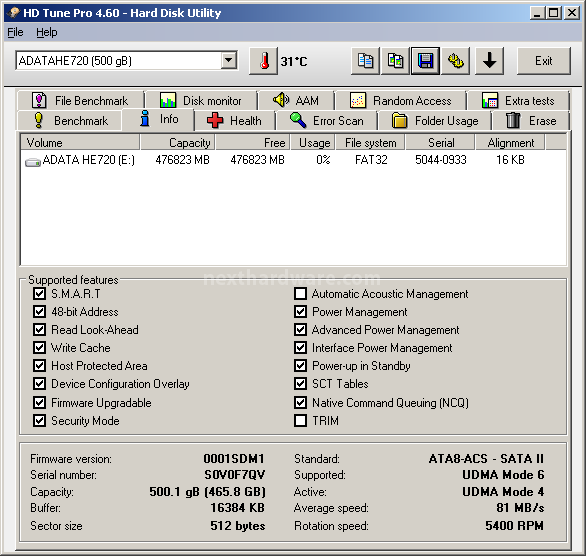
Task: Enable the TRIM checkbox
Action: point(300,420)
